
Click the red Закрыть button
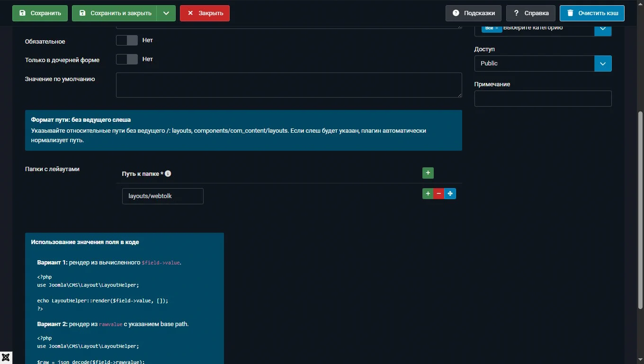(x=205, y=13)
